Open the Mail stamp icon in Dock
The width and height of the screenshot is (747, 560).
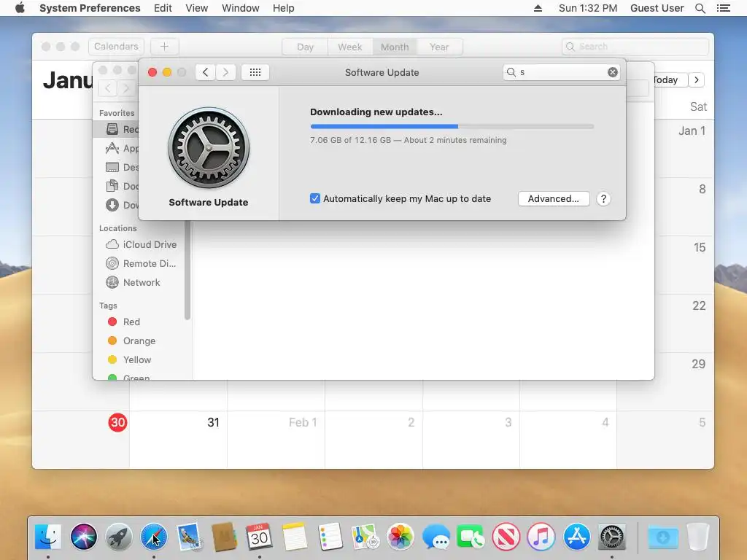tap(189, 537)
